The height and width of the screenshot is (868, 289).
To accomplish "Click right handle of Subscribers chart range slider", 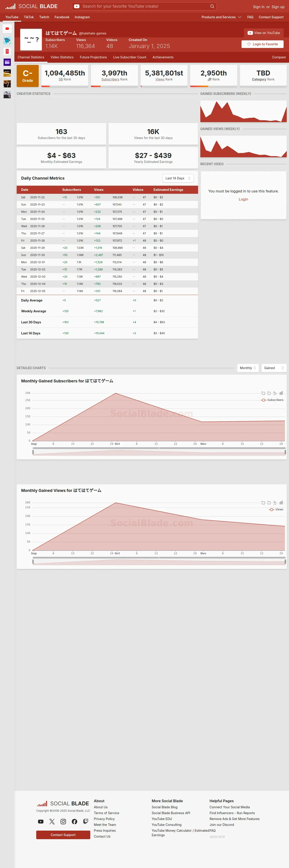I will point(285,452).
